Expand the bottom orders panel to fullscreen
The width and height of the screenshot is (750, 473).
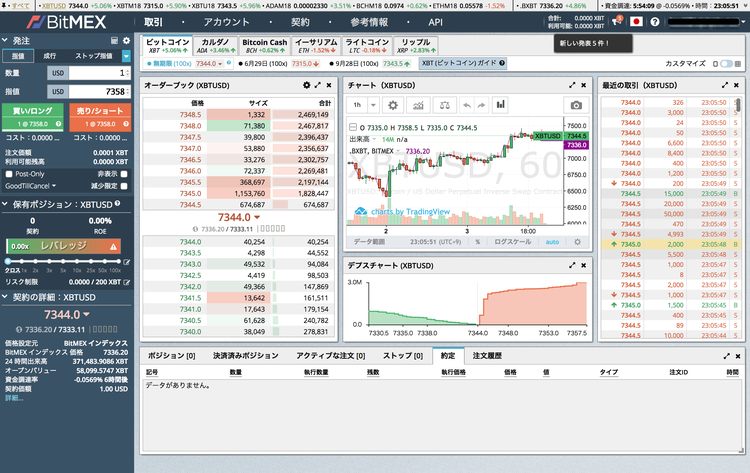(x=727, y=356)
